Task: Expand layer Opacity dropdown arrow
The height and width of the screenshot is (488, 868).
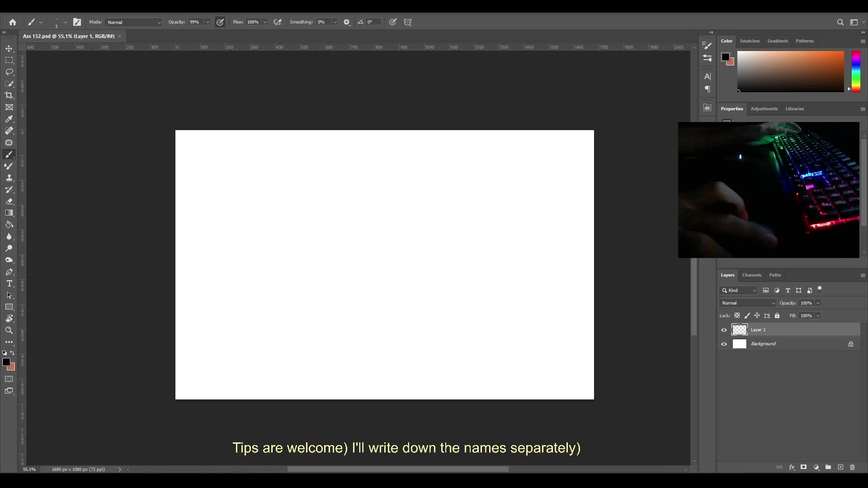Action: pos(818,303)
